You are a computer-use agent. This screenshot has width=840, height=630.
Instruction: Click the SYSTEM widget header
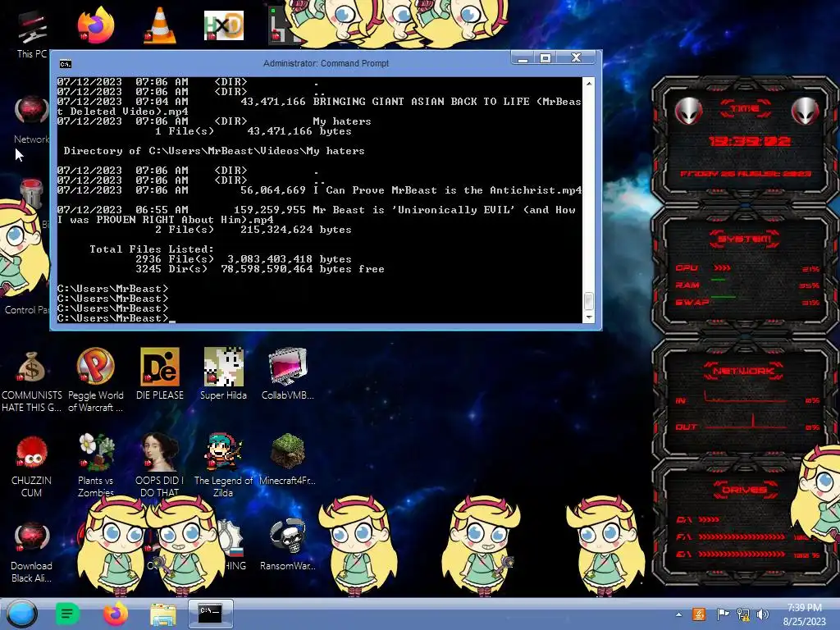[745, 239]
